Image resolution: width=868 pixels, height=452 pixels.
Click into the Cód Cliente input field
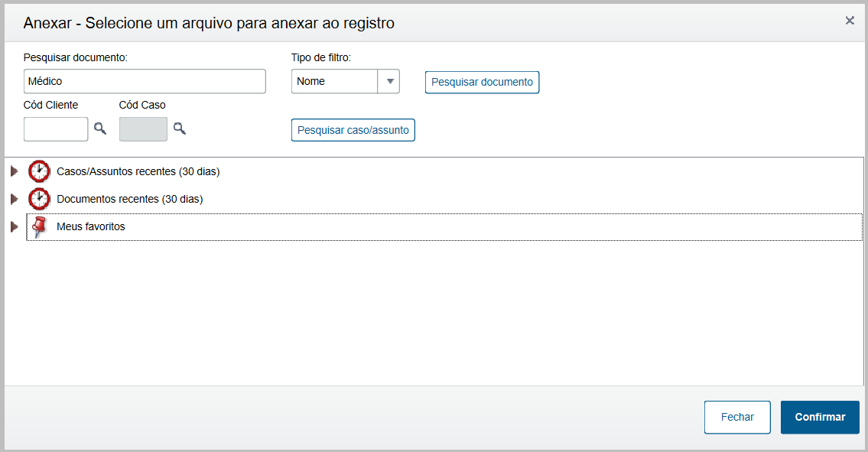click(56, 128)
